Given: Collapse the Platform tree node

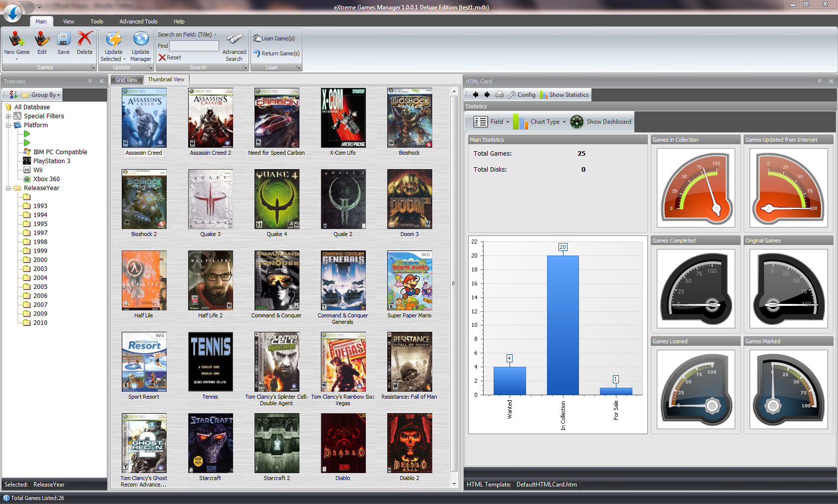Looking at the screenshot, I should [8, 125].
